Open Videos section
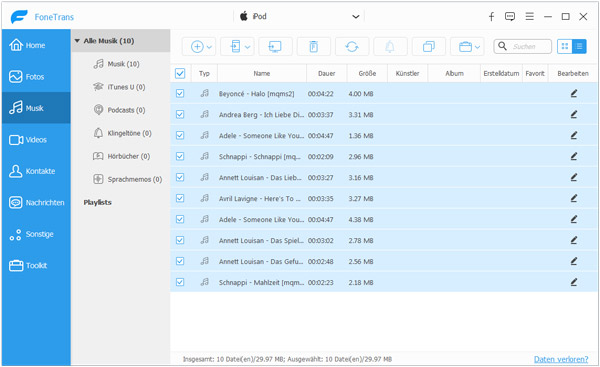This screenshot has height=367, width=600. (36, 140)
